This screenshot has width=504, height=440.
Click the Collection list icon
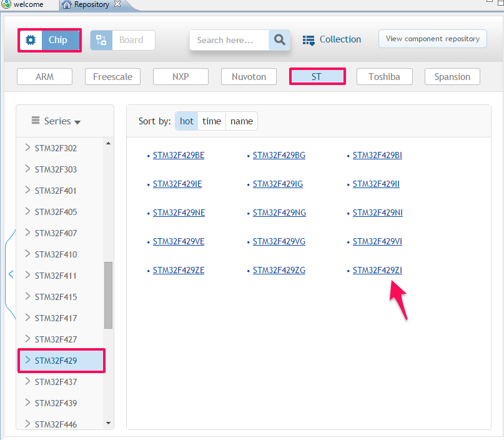point(309,40)
